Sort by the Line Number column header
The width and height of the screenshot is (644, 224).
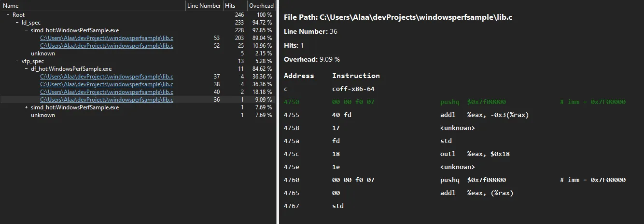203,6
